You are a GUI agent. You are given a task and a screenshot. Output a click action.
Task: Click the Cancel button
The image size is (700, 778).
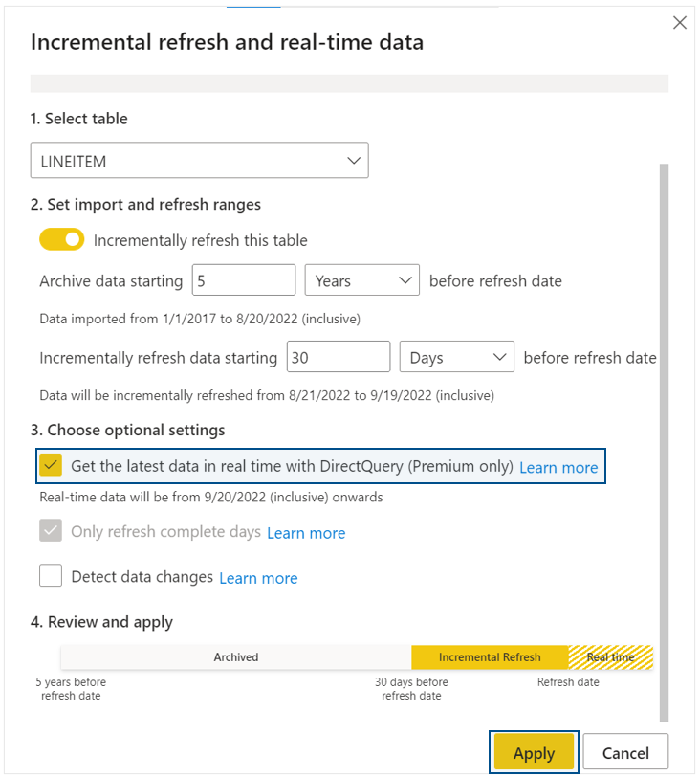[625, 752]
